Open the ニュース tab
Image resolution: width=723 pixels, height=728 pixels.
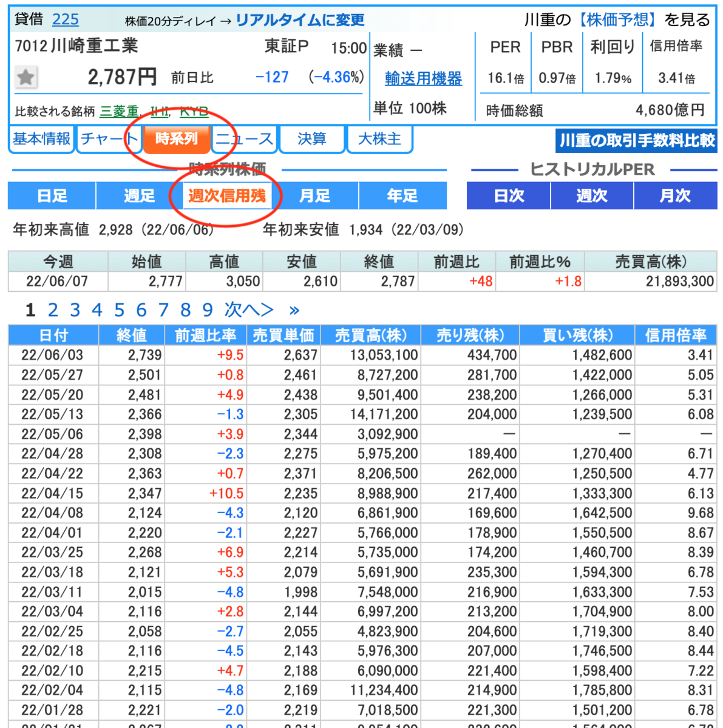tap(245, 139)
